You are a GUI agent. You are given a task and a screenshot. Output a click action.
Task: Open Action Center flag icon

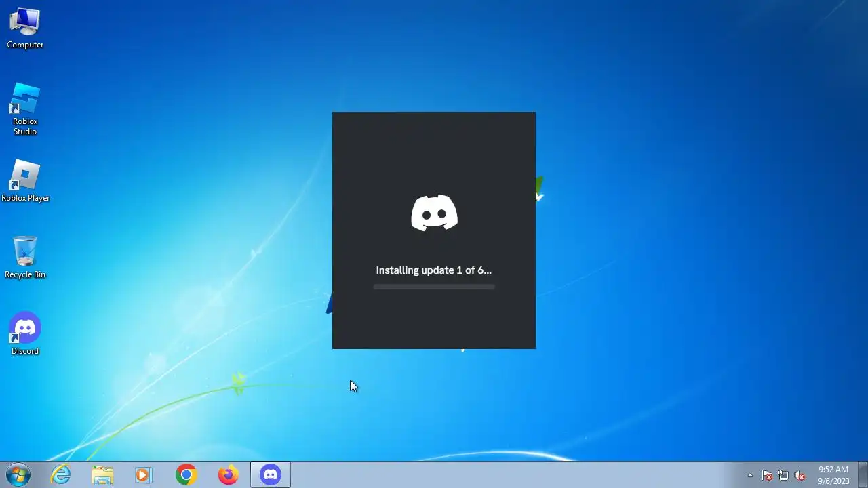pos(767,475)
